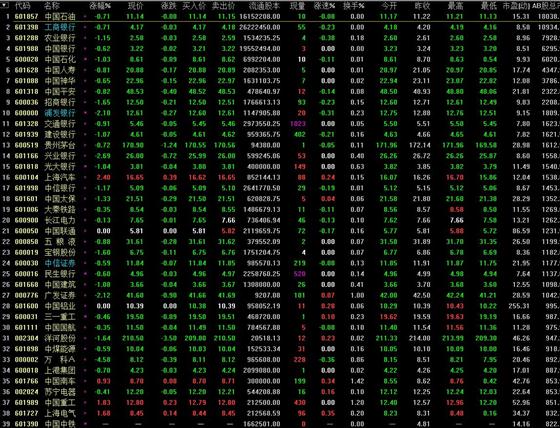The height and width of the screenshot is (428, 560).
Task: Select the 中国联通 stock row
Action: [x=280, y=231]
